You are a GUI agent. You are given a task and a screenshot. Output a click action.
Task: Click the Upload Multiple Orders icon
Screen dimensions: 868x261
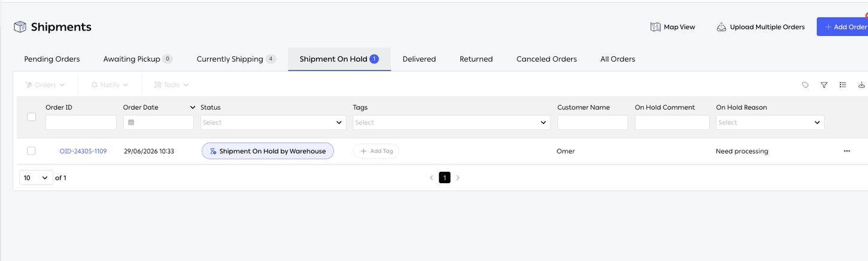click(721, 27)
